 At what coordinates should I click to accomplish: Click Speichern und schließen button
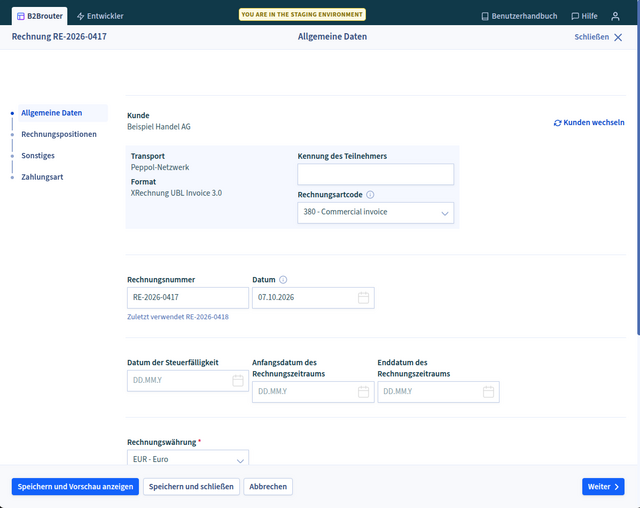click(x=191, y=486)
